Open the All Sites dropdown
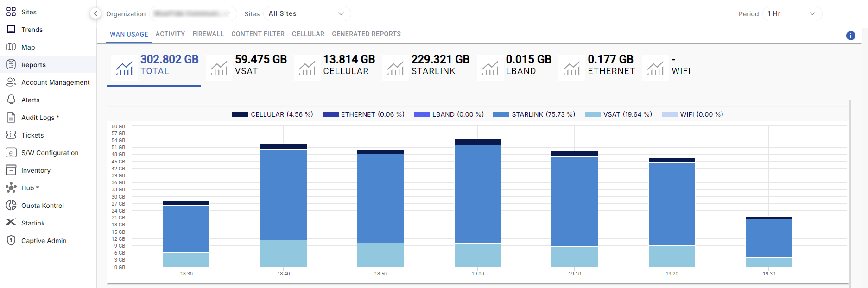 tap(307, 14)
